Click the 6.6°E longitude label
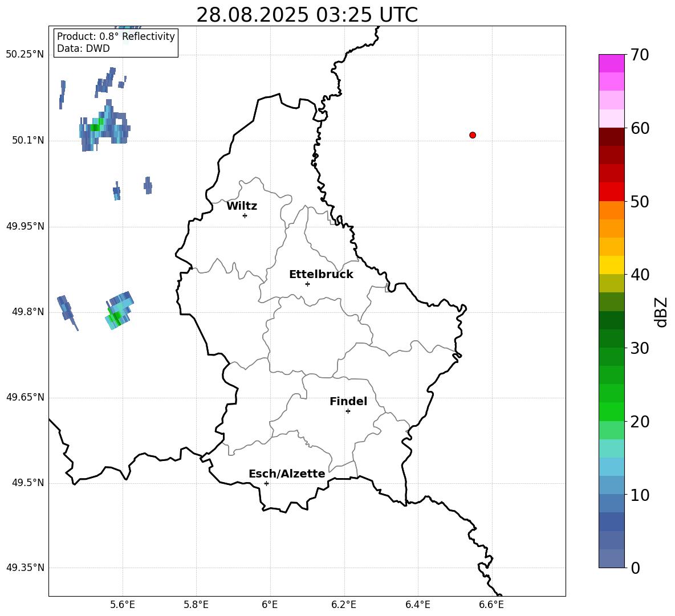 coord(491,605)
